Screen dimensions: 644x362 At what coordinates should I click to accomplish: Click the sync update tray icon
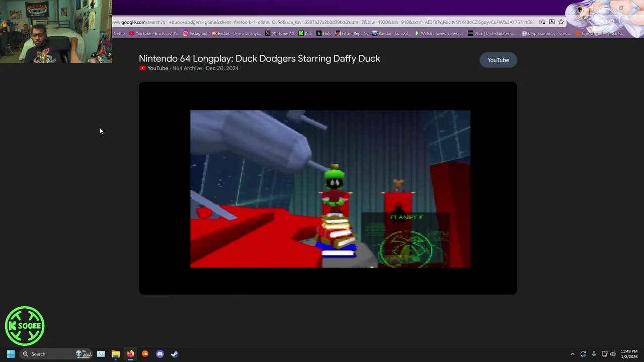pyautogui.click(x=583, y=354)
